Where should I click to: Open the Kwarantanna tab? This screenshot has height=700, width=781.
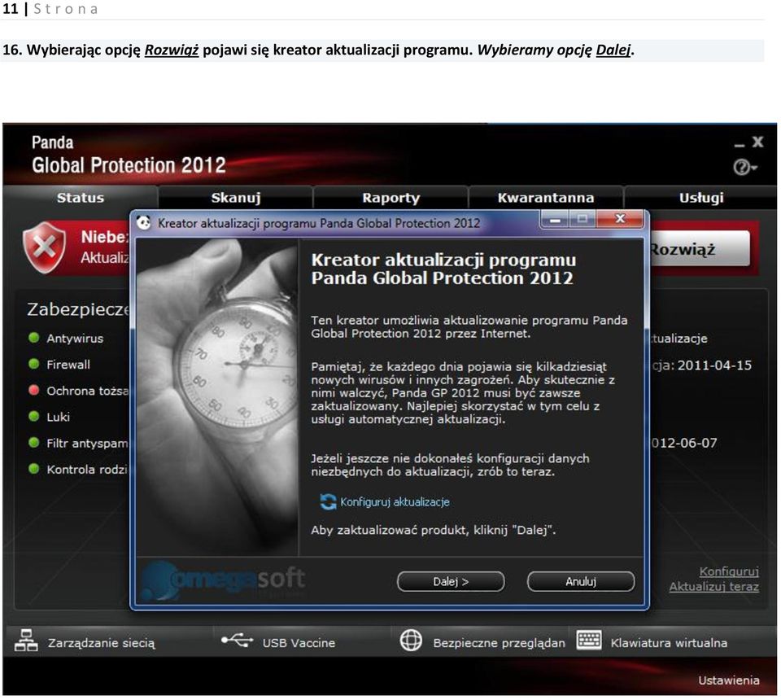tap(545, 198)
